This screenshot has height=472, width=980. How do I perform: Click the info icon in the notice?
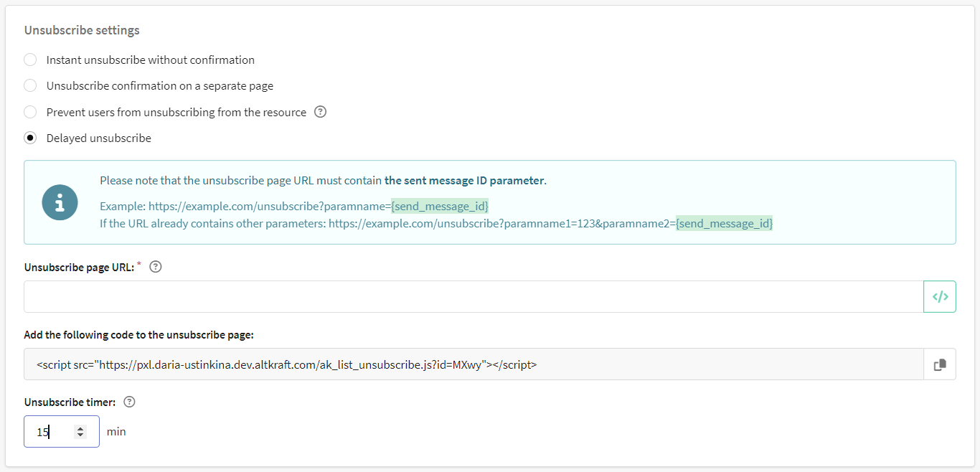pos(60,202)
